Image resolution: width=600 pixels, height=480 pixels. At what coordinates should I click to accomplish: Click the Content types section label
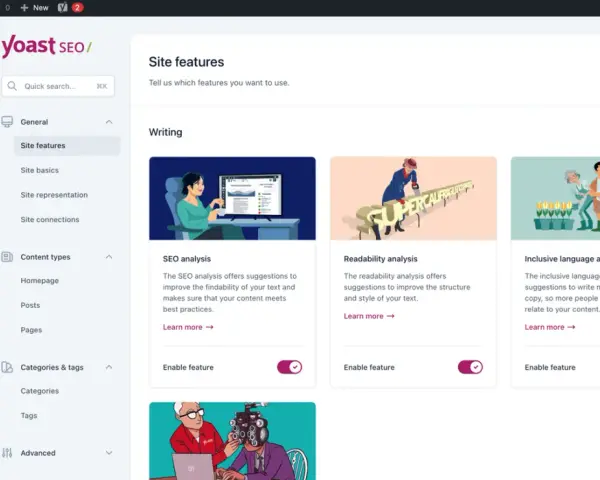pos(46,257)
